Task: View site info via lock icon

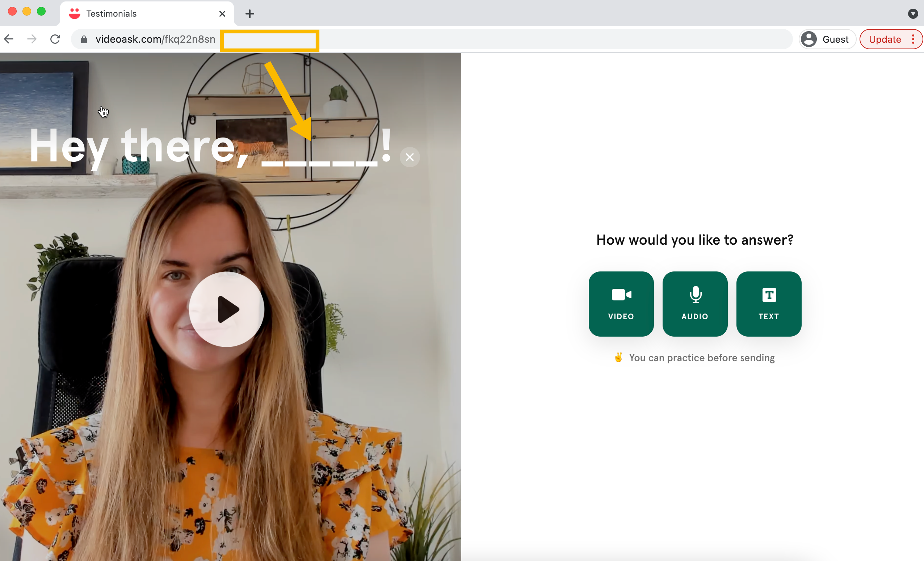Action: pyautogui.click(x=84, y=39)
